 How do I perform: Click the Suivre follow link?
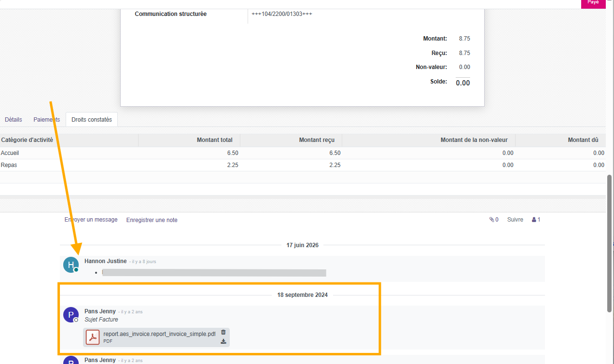515,220
